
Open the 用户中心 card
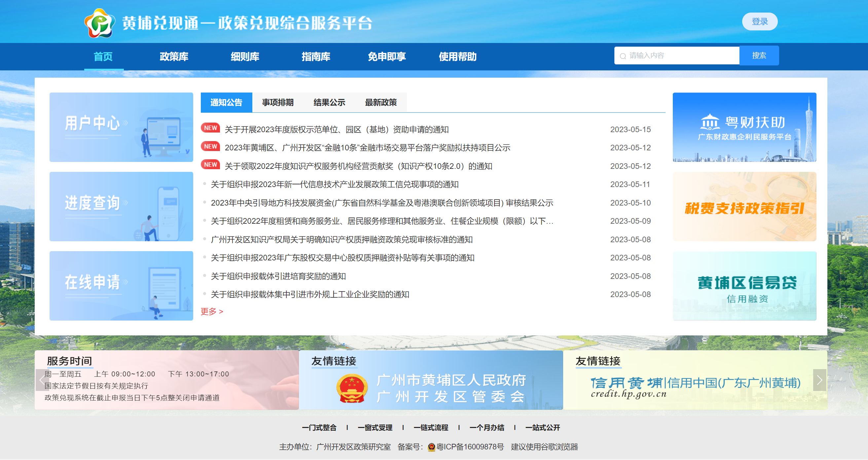[x=121, y=127]
